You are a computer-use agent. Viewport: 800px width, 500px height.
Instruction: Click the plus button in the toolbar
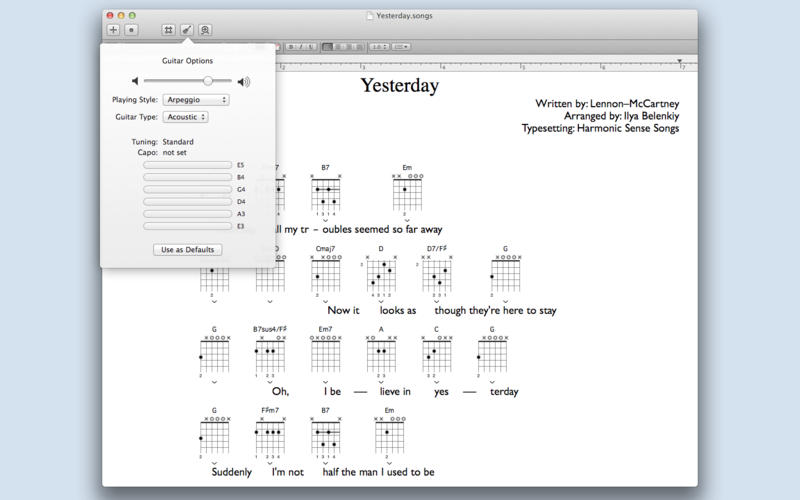(x=113, y=30)
